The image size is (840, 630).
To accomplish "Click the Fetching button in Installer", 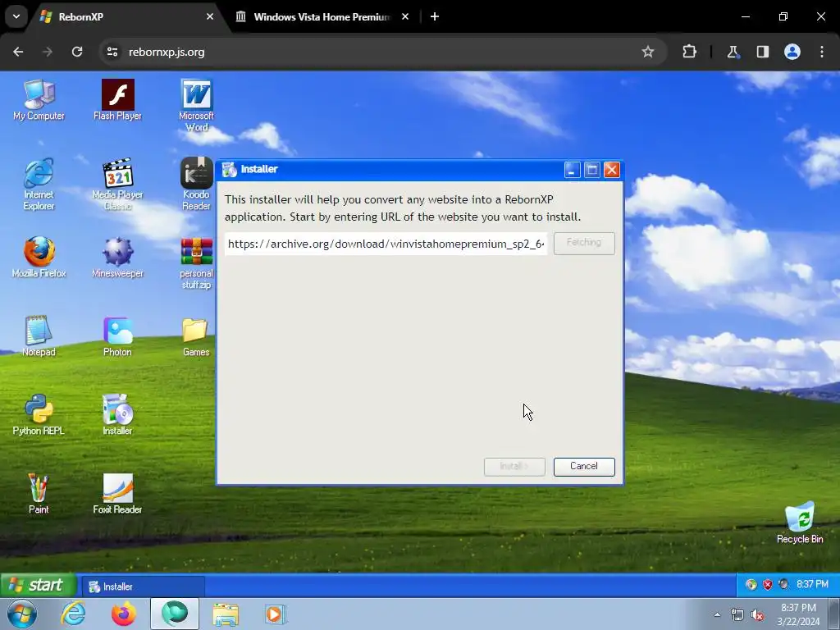I will click(584, 243).
